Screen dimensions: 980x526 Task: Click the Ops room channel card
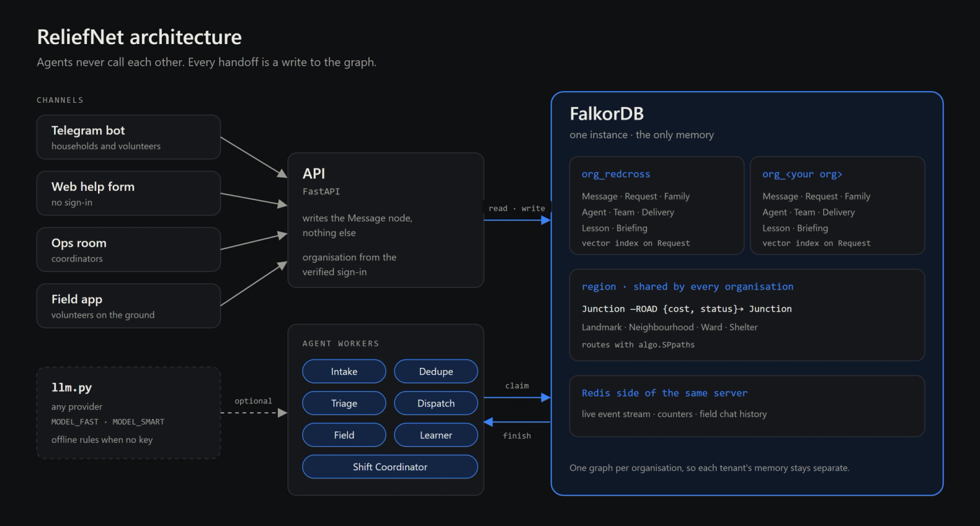[129, 250]
